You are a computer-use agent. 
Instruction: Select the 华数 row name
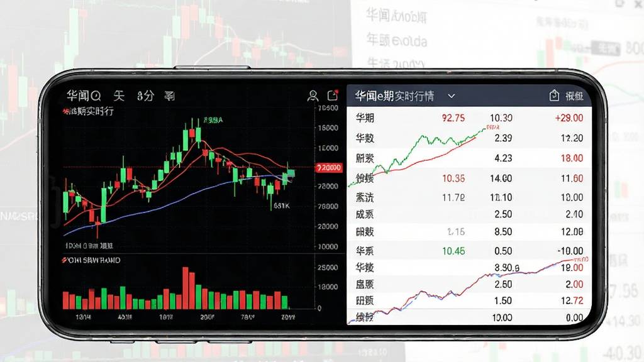(x=365, y=138)
